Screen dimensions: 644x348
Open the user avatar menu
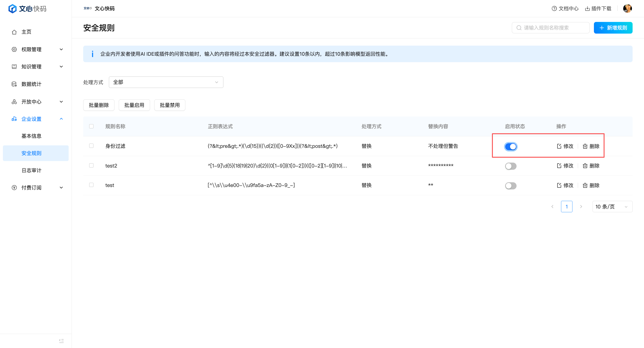[x=627, y=8]
